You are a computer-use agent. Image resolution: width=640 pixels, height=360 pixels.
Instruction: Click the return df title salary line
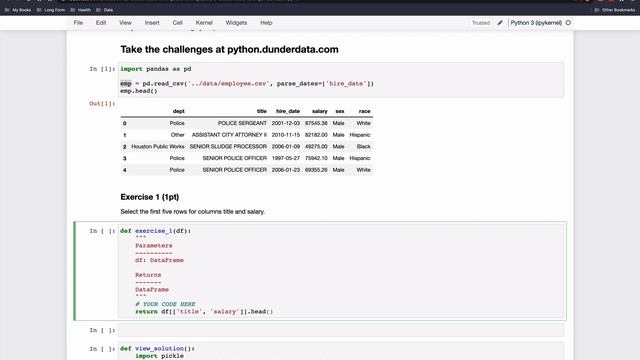click(x=204, y=311)
